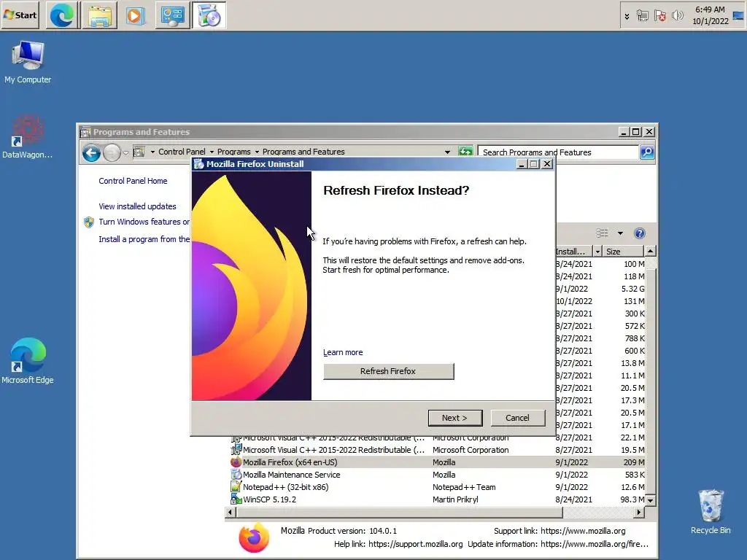
Task: Open the Start menu
Action: click(x=20, y=15)
